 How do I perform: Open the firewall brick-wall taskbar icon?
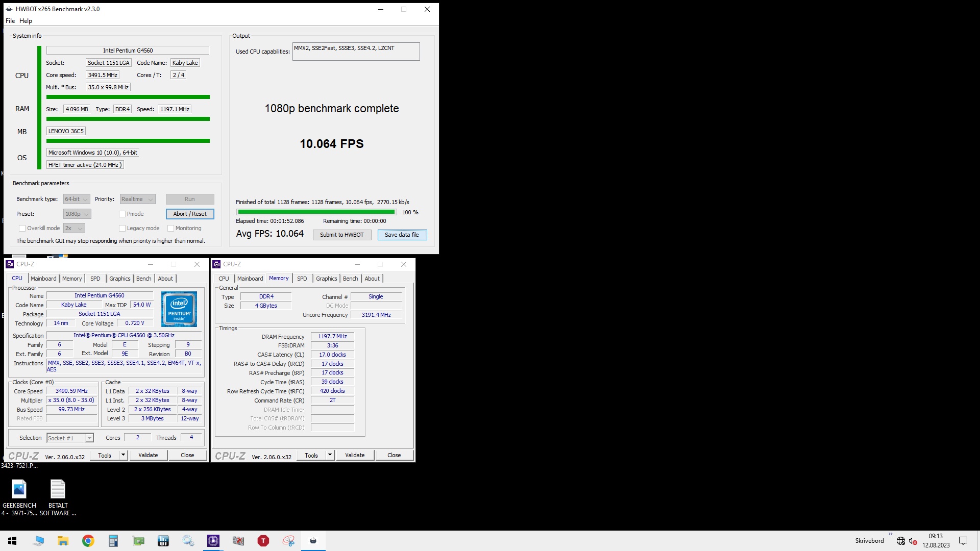(238, 541)
